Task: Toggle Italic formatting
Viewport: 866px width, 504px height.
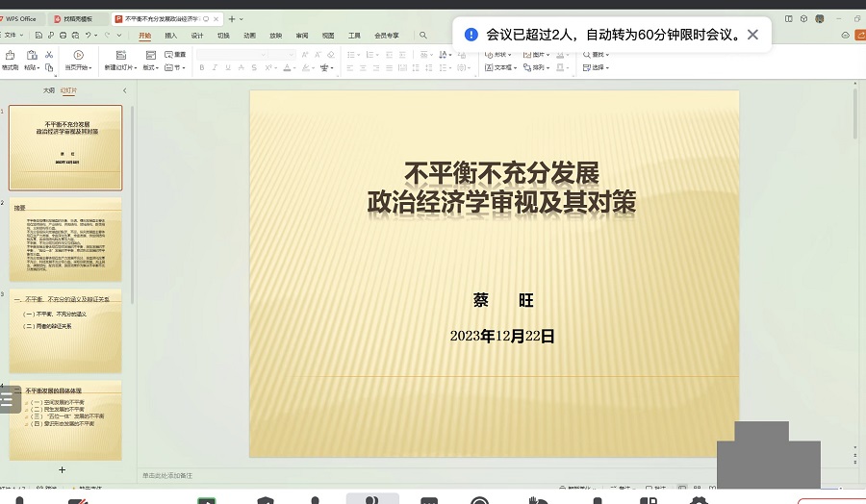Action: point(215,68)
